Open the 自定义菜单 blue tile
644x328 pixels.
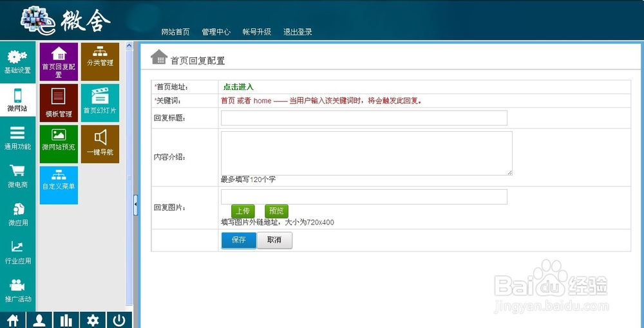(x=59, y=185)
